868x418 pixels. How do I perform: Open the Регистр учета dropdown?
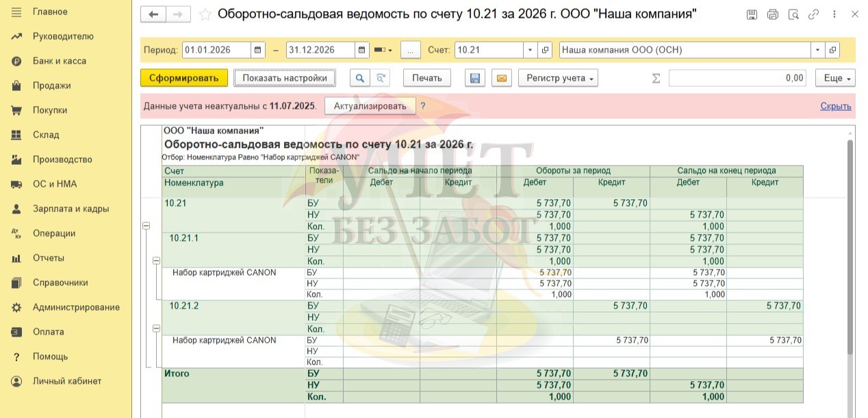pyautogui.click(x=558, y=78)
